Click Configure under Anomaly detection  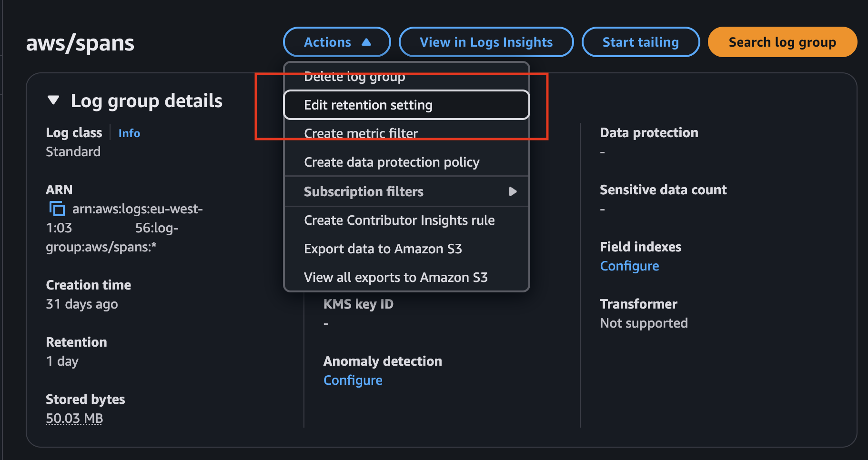353,380
